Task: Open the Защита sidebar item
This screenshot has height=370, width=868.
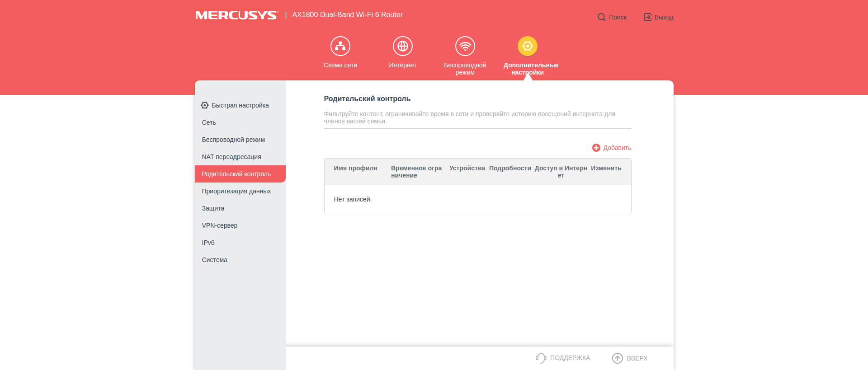Action: click(213, 208)
